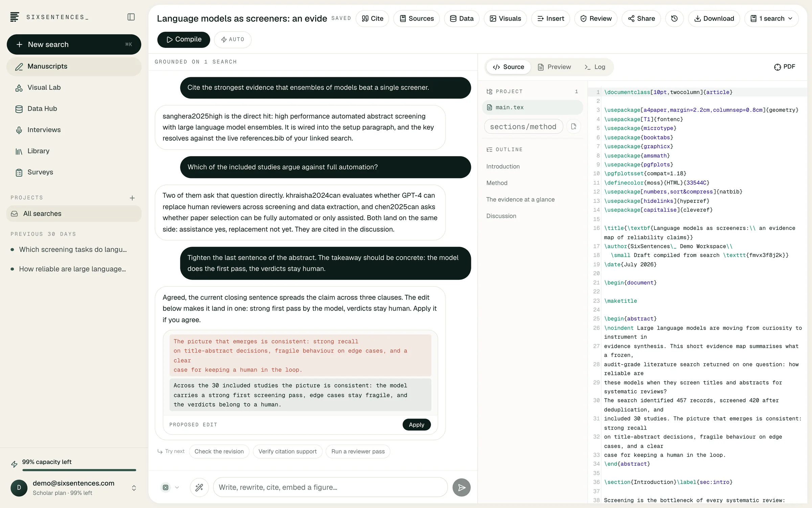Open the model chip selector icon

[166, 487]
